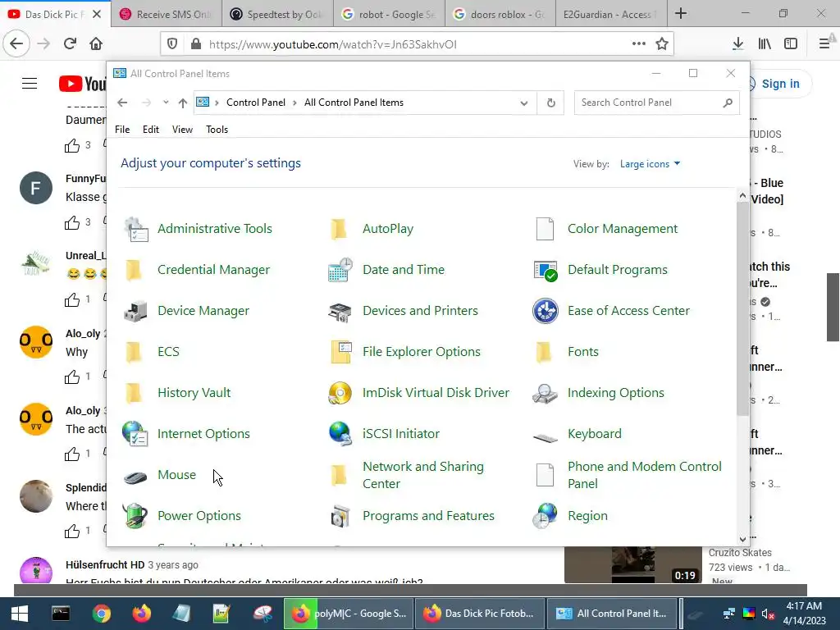The height and width of the screenshot is (630, 840).
Task: Switch to Receive SMS Online tab
Action: (x=167, y=14)
